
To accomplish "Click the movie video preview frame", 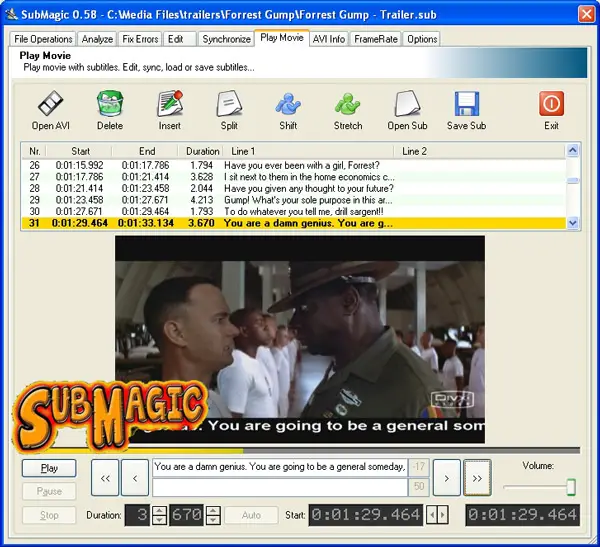I will coord(300,340).
